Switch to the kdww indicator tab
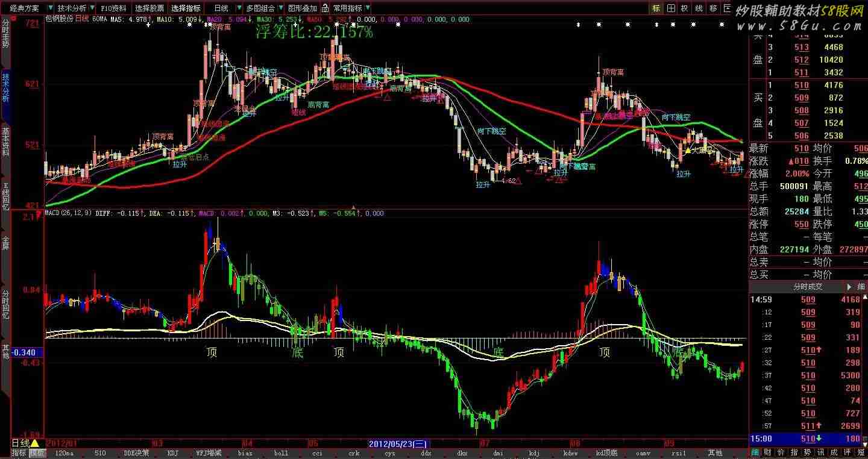 (x=570, y=453)
